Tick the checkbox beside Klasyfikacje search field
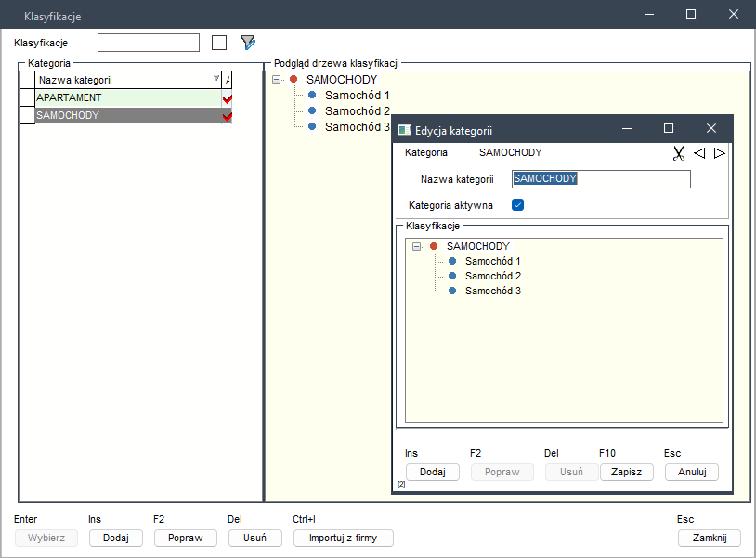This screenshot has height=558, width=756. [219, 43]
